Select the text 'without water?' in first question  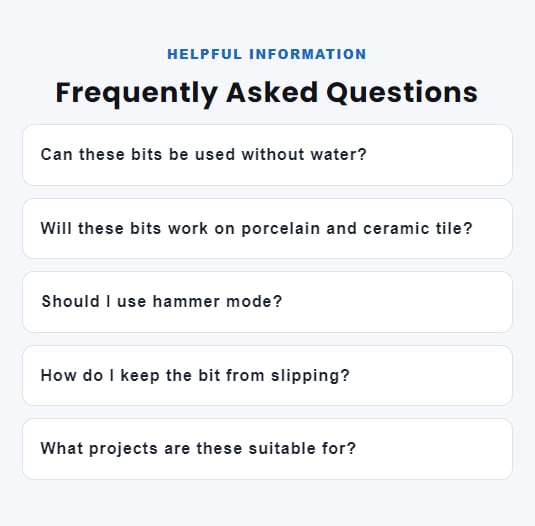coord(304,155)
